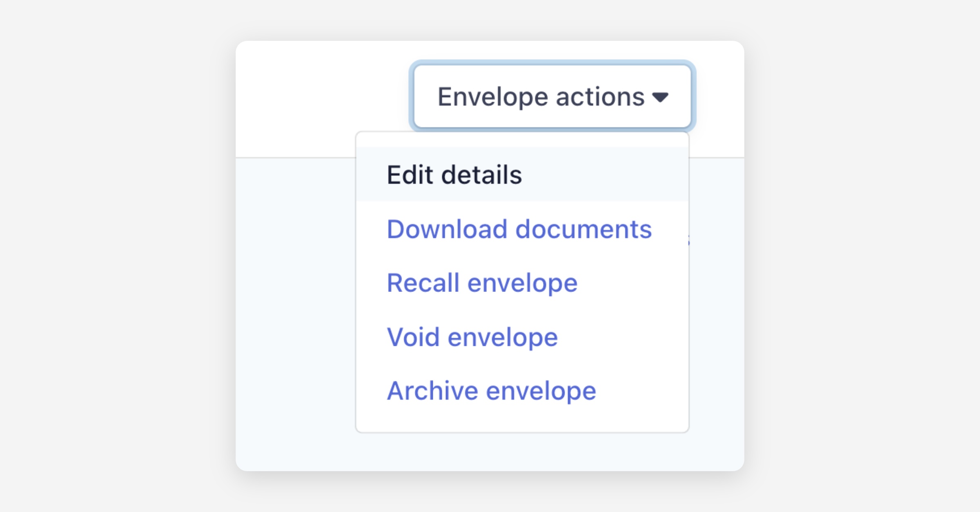
Task: Choose Edit details from the menu
Action: (454, 175)
